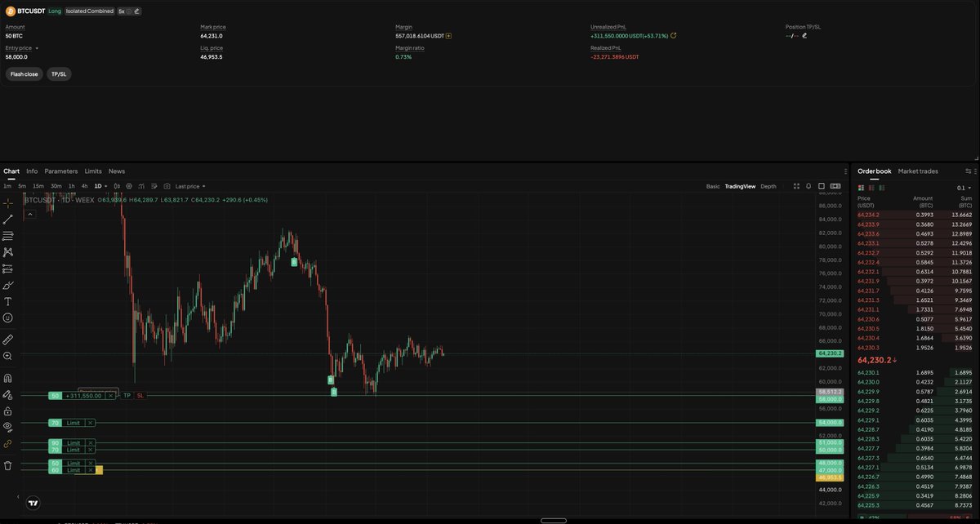
Task: Take a chart snapshot with the camera icon
Action: [167, 186]
